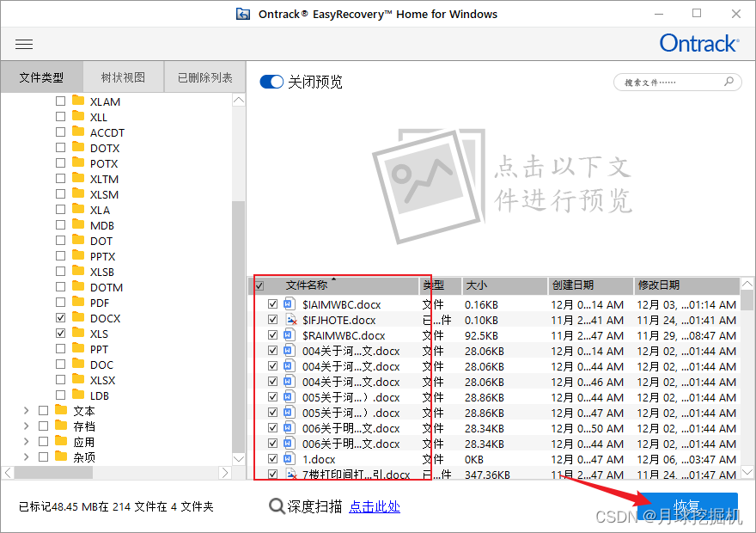Sort by the 修改日期 column header
This screenshot has height=533, width=756.
click(686, 285)
